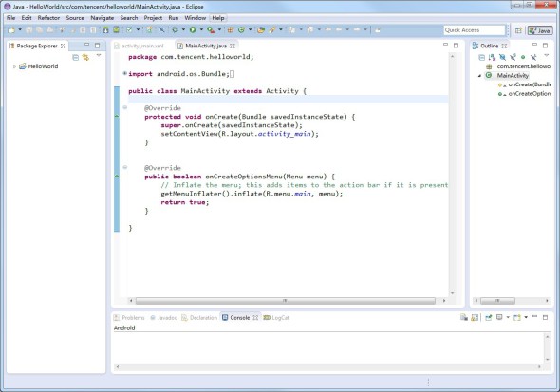
Task: Toggle alphabetical Sort in Outline toolbar
Action: tap(493, 57)
